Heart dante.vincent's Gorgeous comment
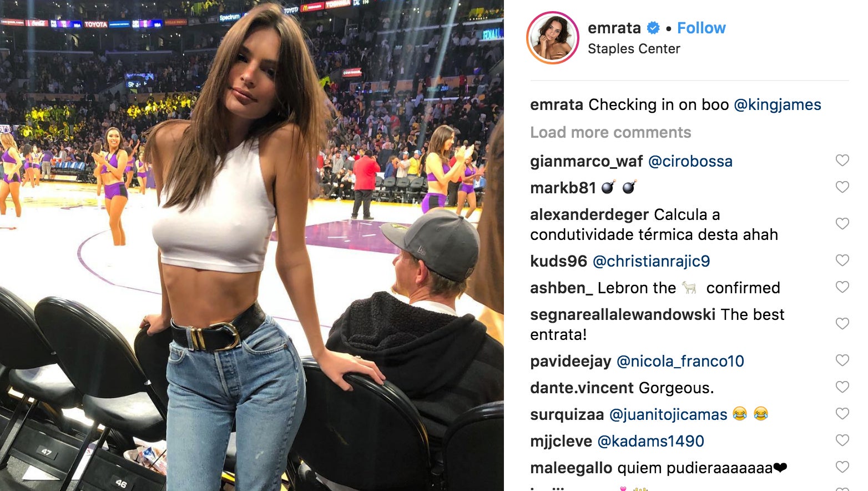Screen dimensions: 868x491 (842, 387)
